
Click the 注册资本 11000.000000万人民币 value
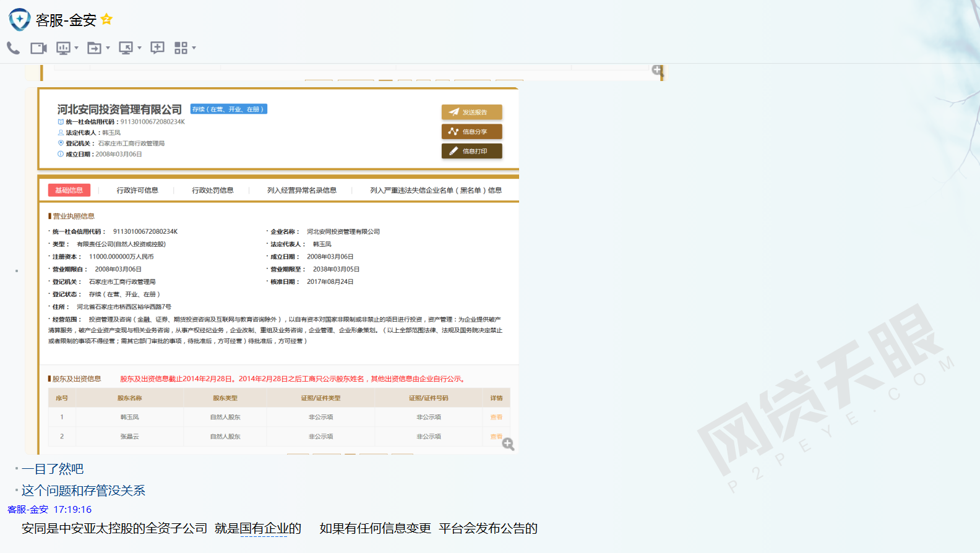[x=121, y=256]
